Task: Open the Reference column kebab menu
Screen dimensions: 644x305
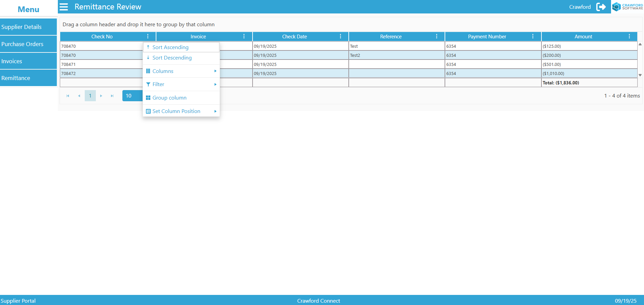Action: (437, 36)
